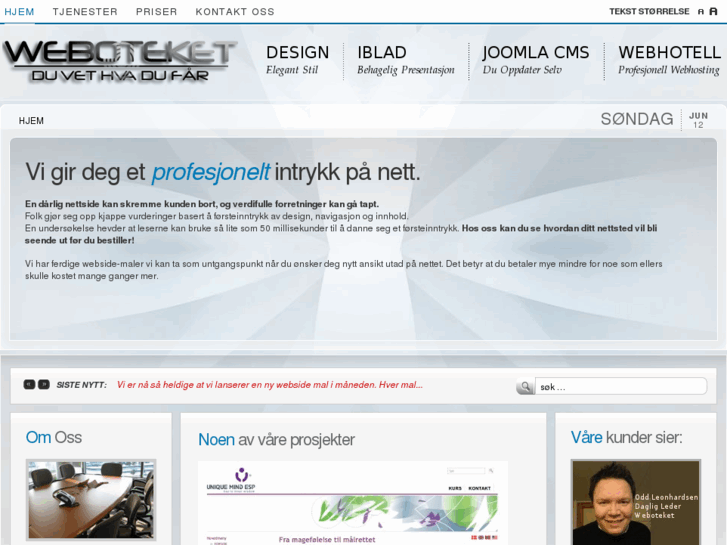This screenshot has height=545, width=727.
Task: Click the SØNDAG day label
Action: click(637, 119)
